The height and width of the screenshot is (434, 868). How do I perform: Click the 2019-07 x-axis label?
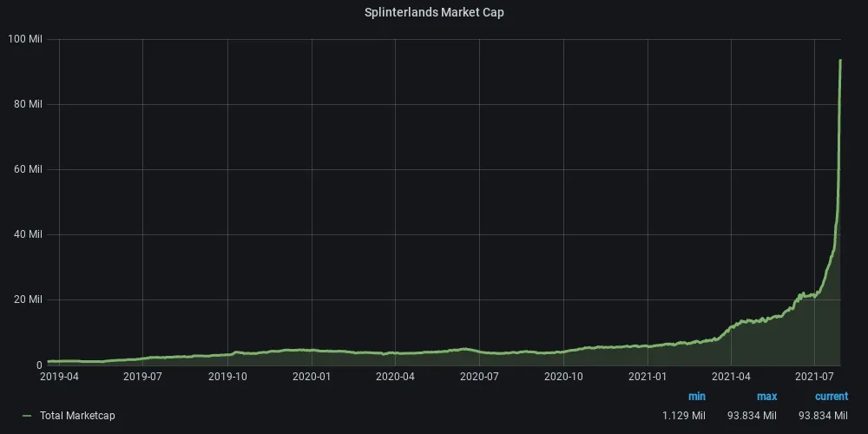coord(143,377)
